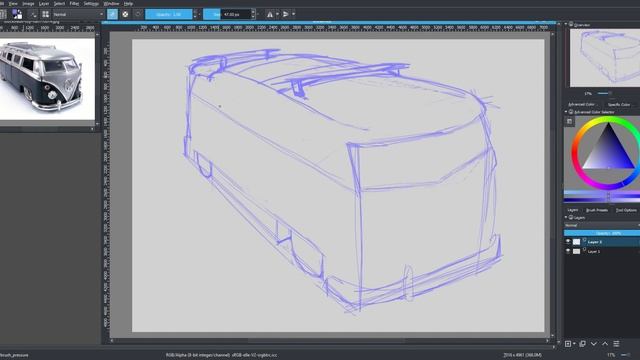Open color selector settings icon
Screen dimensions: 640x360
569,121
